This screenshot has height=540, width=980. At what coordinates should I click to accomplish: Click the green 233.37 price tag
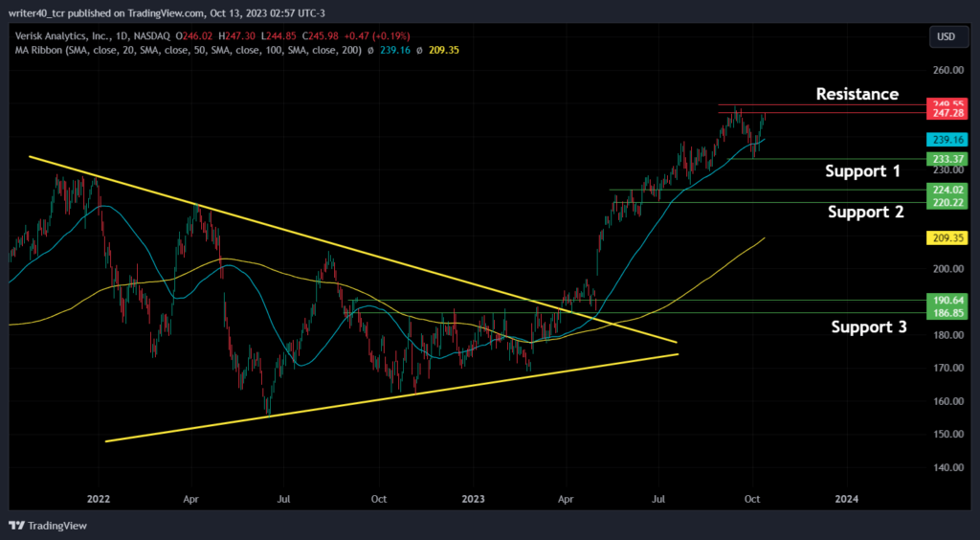[x=946, y=159]
